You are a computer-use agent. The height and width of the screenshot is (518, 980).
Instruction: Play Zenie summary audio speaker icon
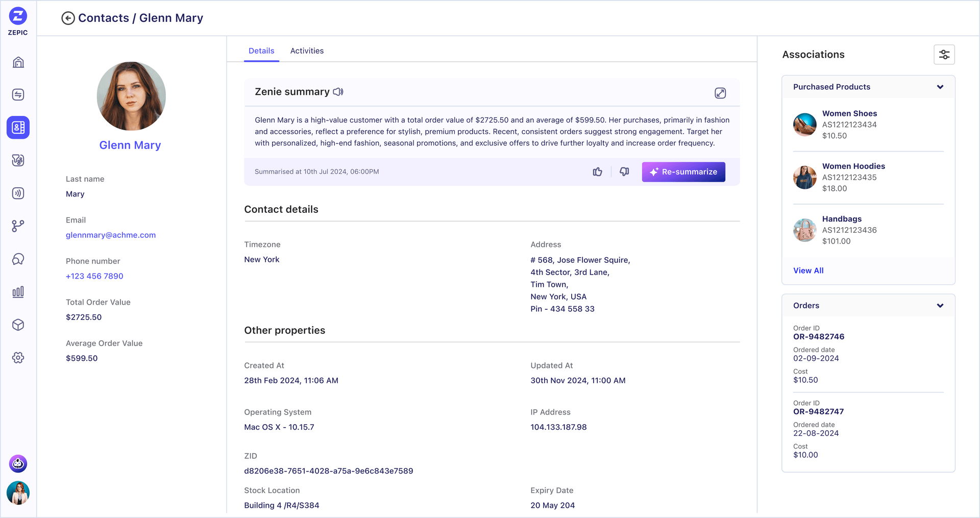pyautogui.click(x=338, y=92)
